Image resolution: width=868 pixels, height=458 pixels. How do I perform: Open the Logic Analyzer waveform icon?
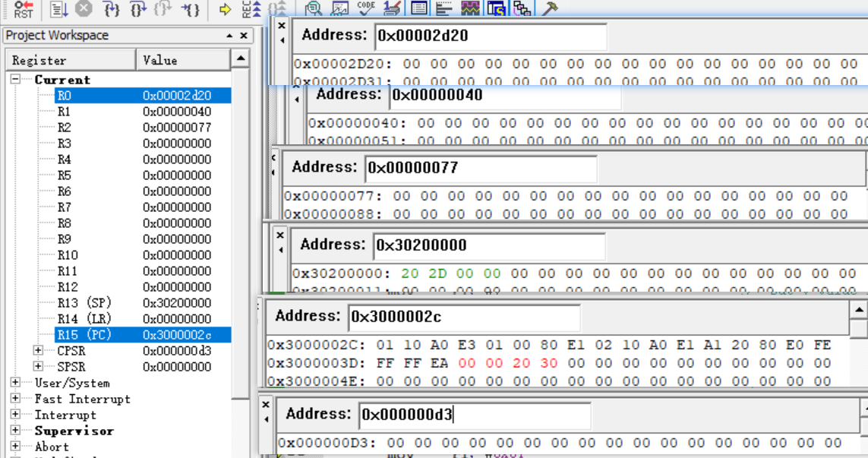470,8
